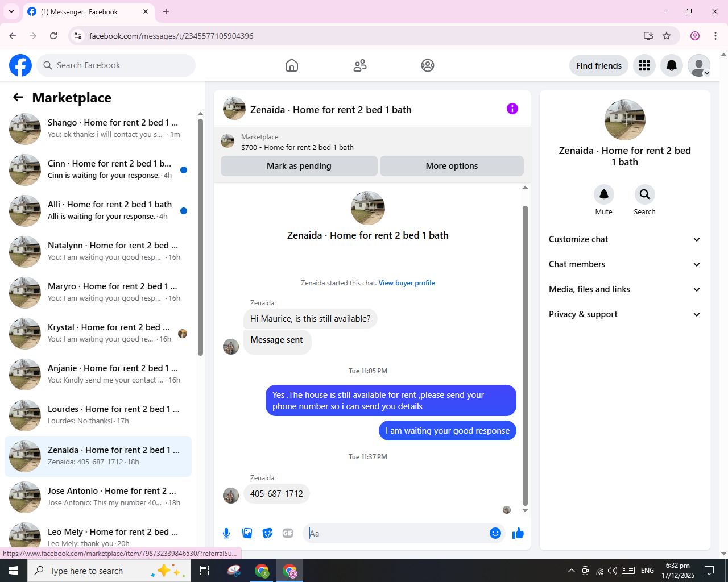Open Lourdes conversation
728x582 pixels.
pyautogui.click(x=98, y=415)
